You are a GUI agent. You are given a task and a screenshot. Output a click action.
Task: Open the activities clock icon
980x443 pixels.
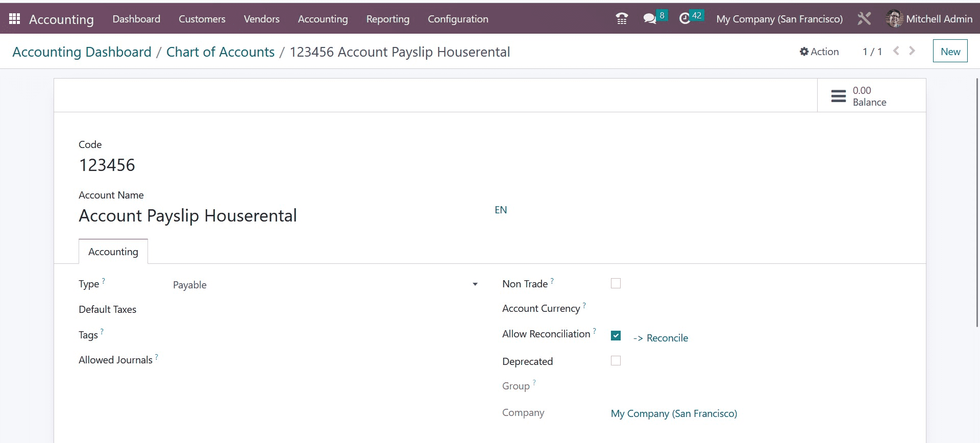pyautogui.click(x=684, y=19)
